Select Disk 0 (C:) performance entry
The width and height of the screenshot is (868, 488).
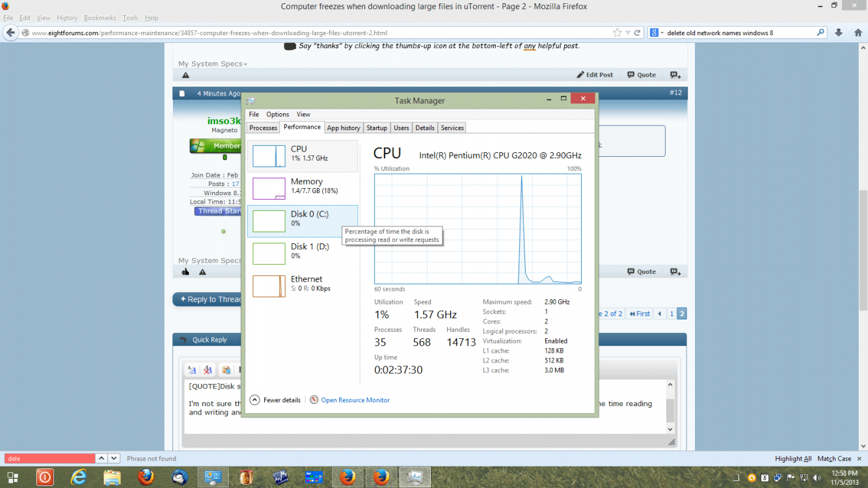click(303, 221)
